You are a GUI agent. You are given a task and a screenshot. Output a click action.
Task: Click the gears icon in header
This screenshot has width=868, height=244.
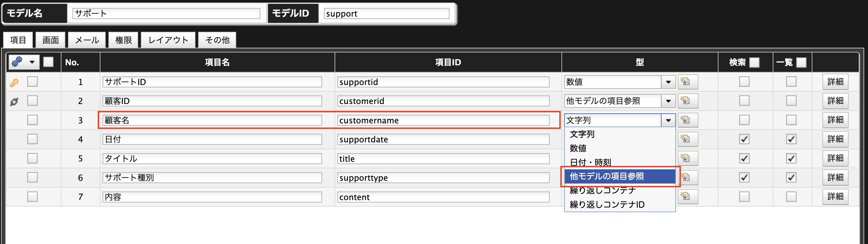pyautogui.click(x=17, y=62)
